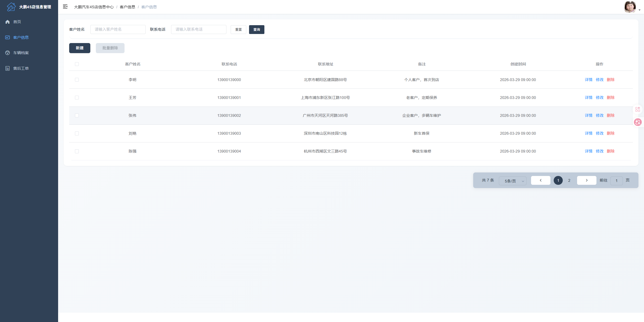
Task: Click the 前往 page number input
Action: (x=617, y=181)
